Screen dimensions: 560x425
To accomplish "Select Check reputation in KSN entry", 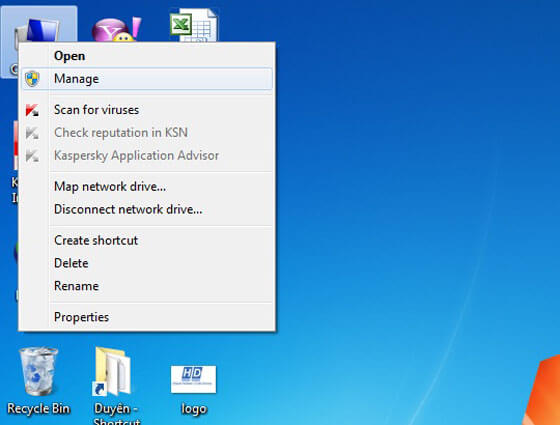I will click(x=147, y=133).
